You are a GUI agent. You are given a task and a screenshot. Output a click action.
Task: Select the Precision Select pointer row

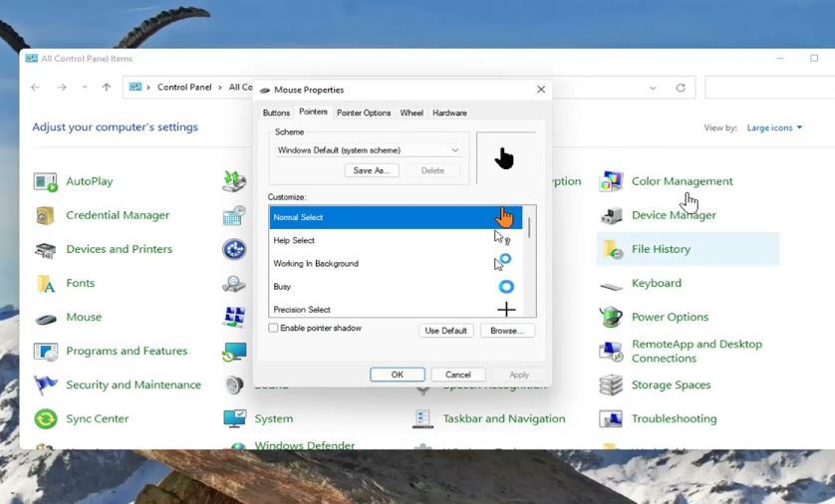396,309
